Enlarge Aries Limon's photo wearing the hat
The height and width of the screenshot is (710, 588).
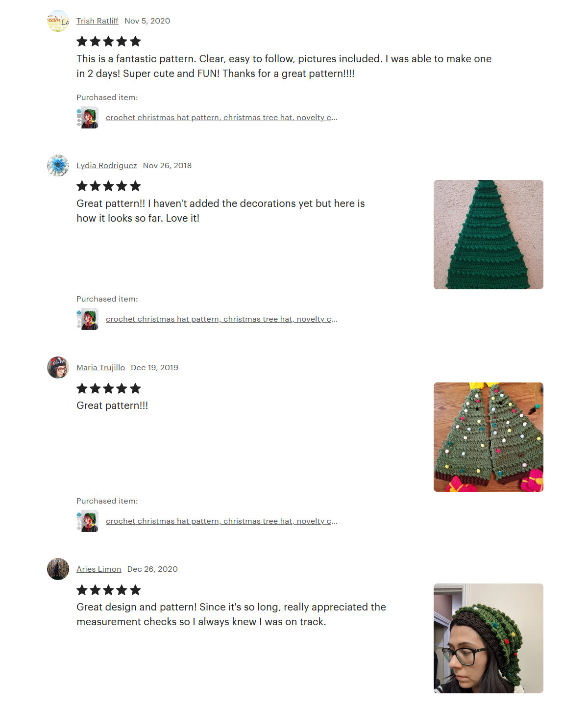(x=489, y=638)
